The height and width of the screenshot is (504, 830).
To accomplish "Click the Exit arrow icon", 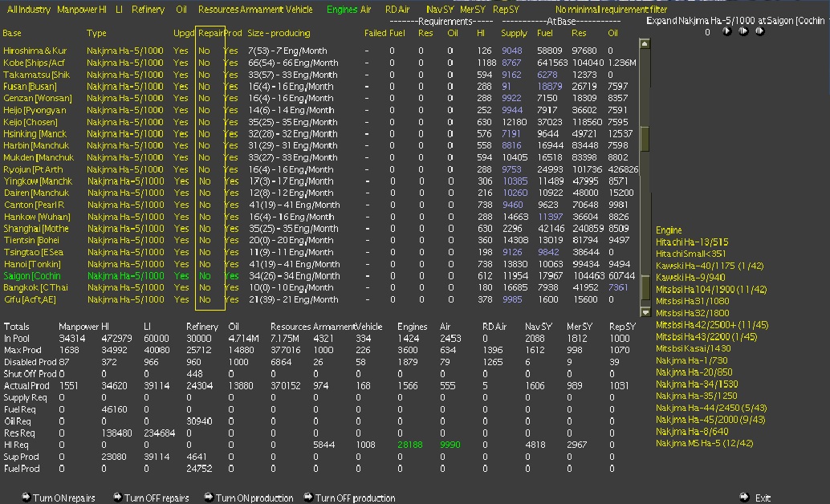I will pyautogui.click(x=744, y=497).
